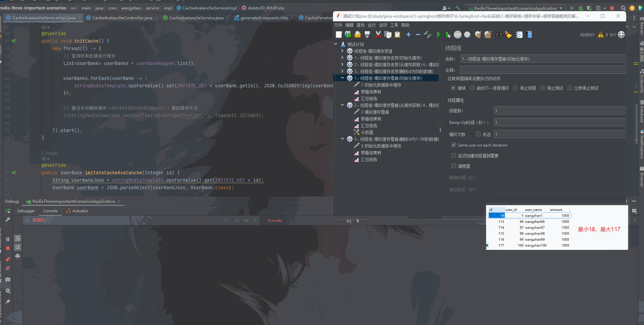Image resolution: width=644 pixels, height=325 pixels.
Task: Collapse the 测试计划 root tree node
Action: [x=336, y=44]
